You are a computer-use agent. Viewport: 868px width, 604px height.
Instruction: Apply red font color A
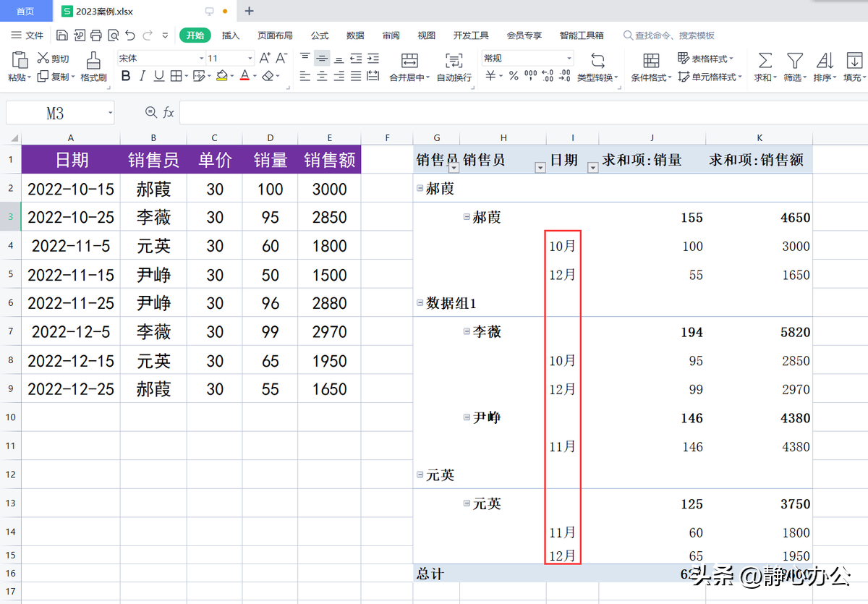pos(244,76)
